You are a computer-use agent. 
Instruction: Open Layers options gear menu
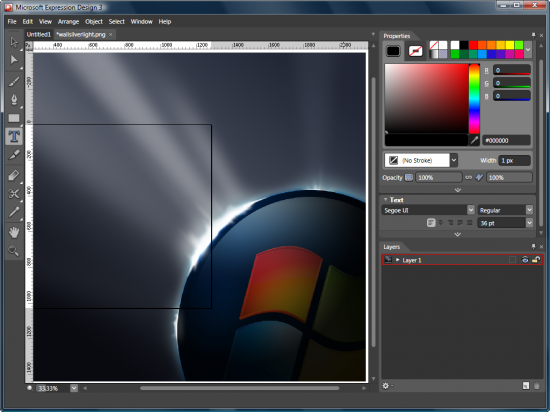[387, 386]
